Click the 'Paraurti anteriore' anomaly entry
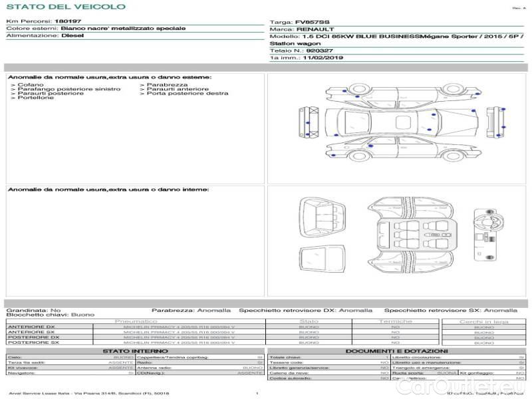Screen dimensions: 532x399 pos(178,89)
